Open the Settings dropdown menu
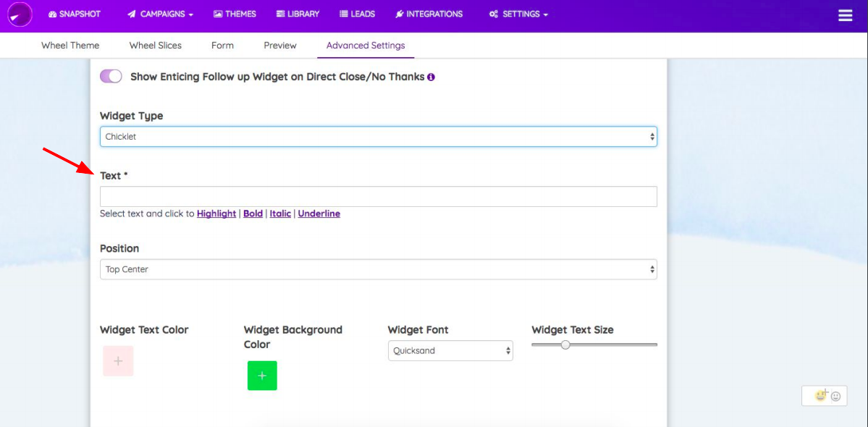 [518, 14]
